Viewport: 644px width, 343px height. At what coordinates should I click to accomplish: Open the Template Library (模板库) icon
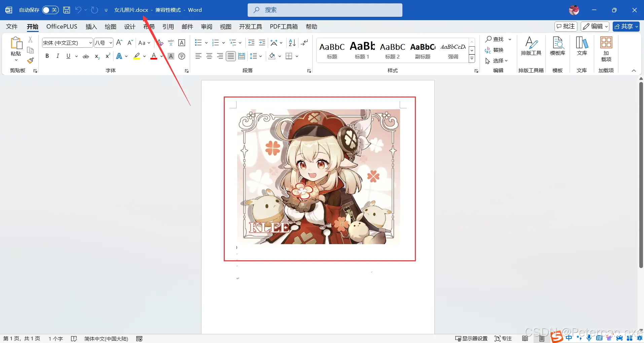click(x=558, y=46)
